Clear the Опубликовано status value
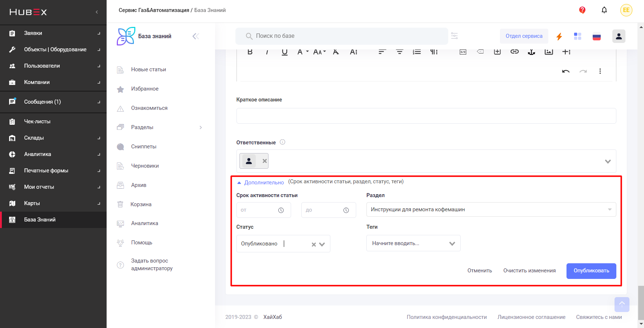This screenshot has height=328, width=644. pyautogui.click(x=314, y=244)
